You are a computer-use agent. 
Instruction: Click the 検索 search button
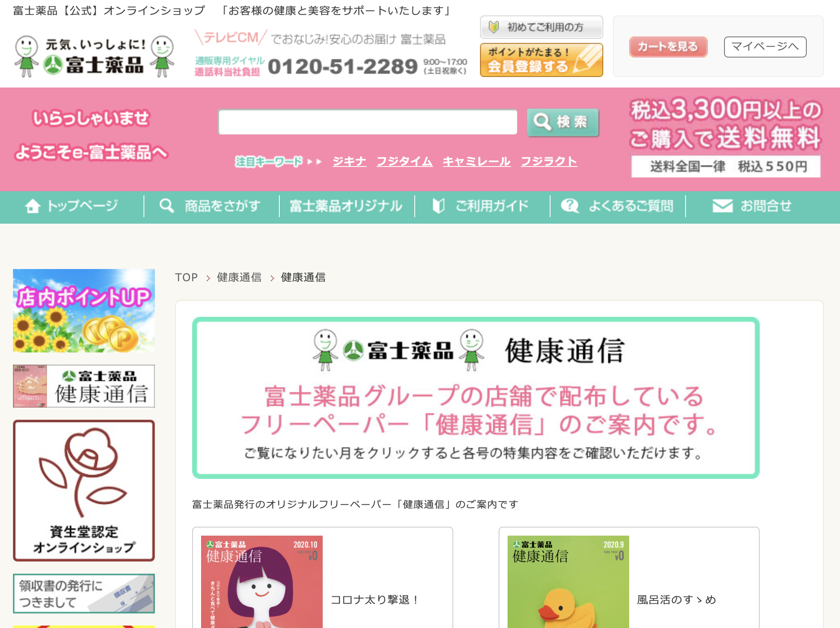(563, 122)
